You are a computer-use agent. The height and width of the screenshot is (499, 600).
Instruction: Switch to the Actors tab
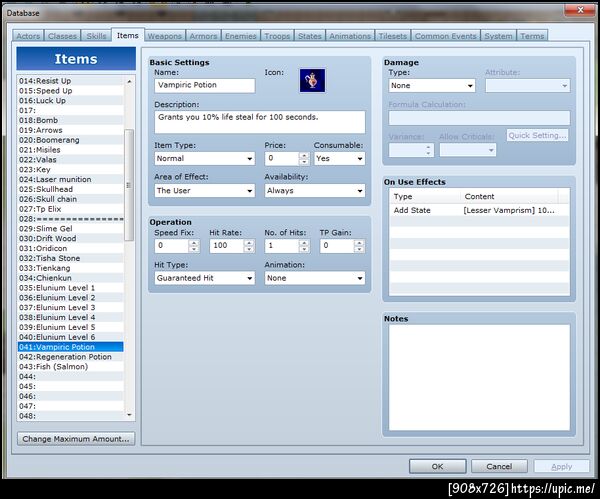click(28, 36)
